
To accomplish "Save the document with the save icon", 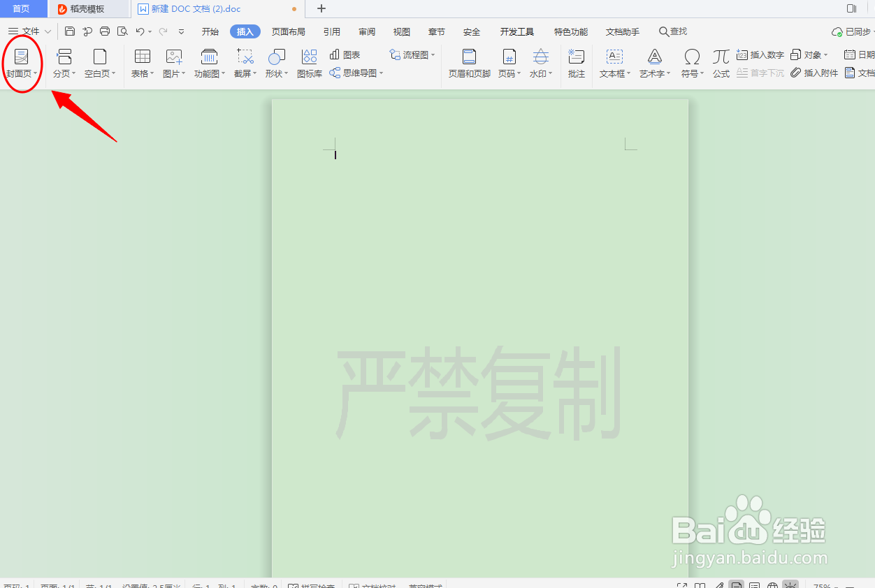I will [x=70, y=31].
